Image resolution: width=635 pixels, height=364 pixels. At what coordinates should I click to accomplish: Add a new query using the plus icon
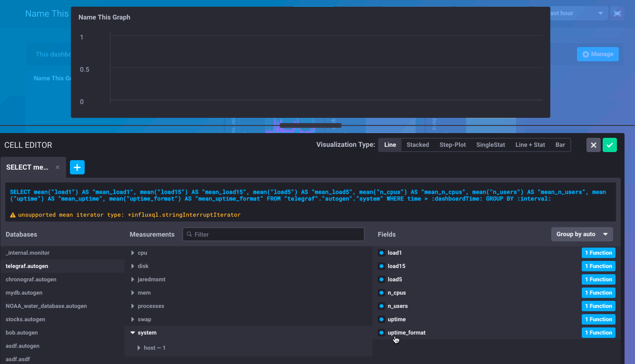(77, 167)
